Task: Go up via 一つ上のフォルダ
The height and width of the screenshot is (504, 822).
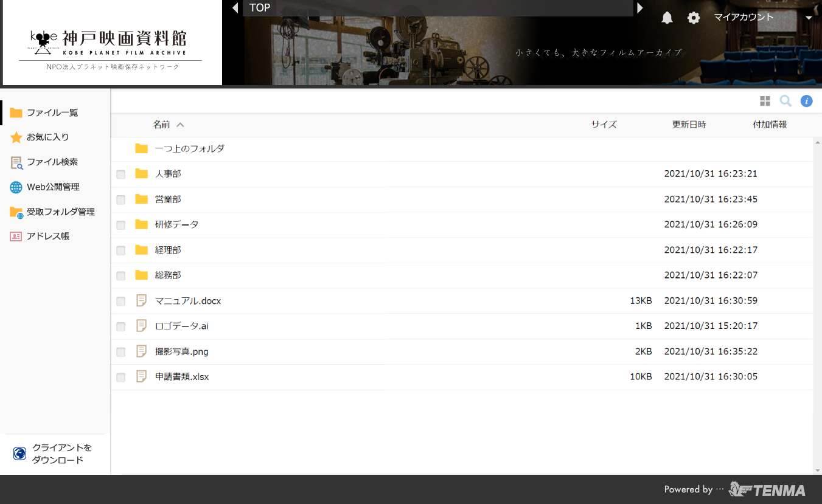Action: point(189,148)
